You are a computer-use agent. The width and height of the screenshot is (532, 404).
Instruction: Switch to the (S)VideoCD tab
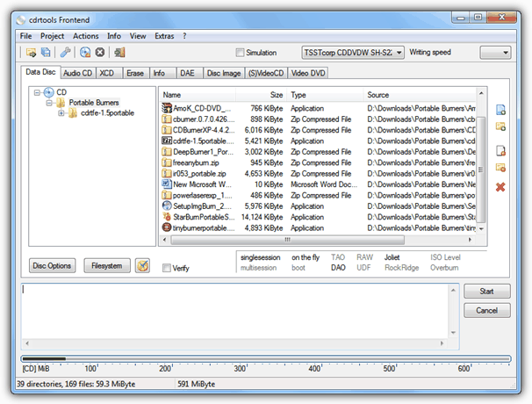266,73
